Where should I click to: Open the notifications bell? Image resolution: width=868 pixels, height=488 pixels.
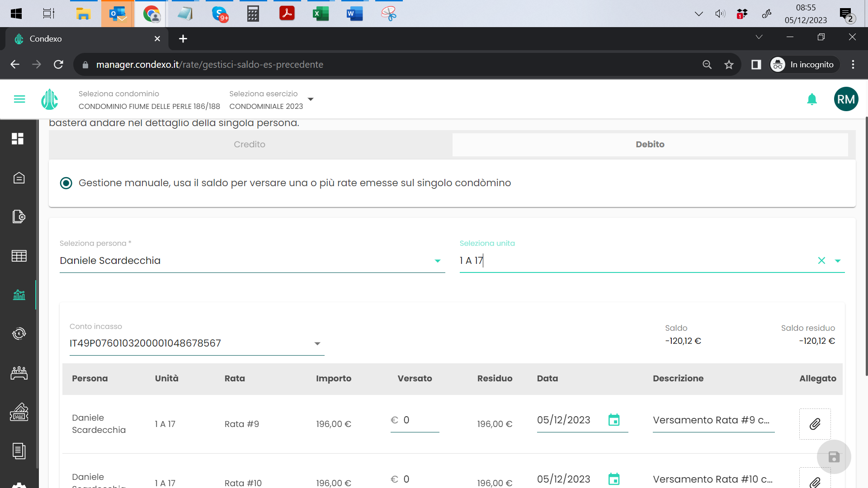coord(812,99)
